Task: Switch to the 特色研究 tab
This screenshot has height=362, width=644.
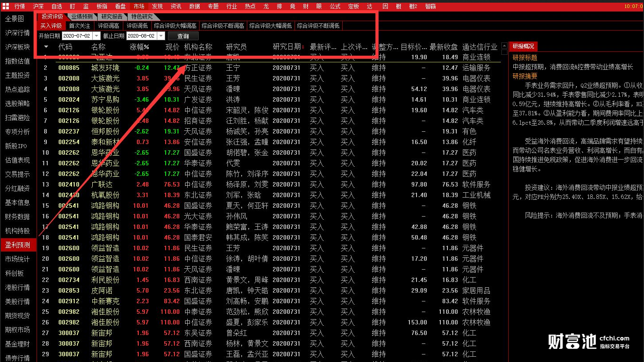Action: click(x=141, y=17)
